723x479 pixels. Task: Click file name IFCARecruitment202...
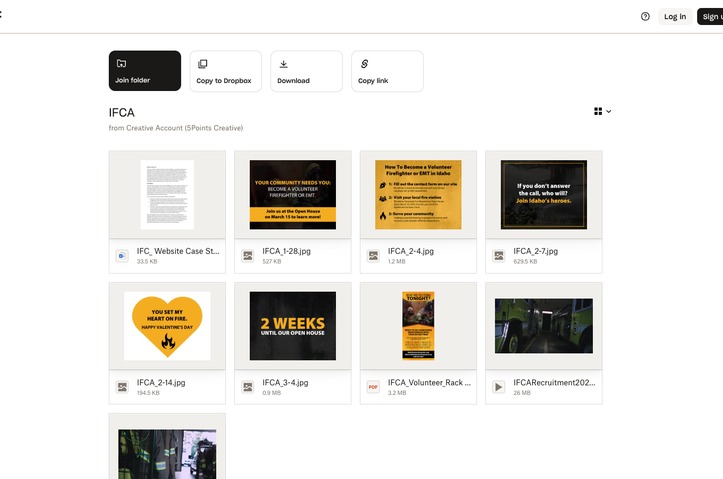pyautogui.click(x=554, y=383)
